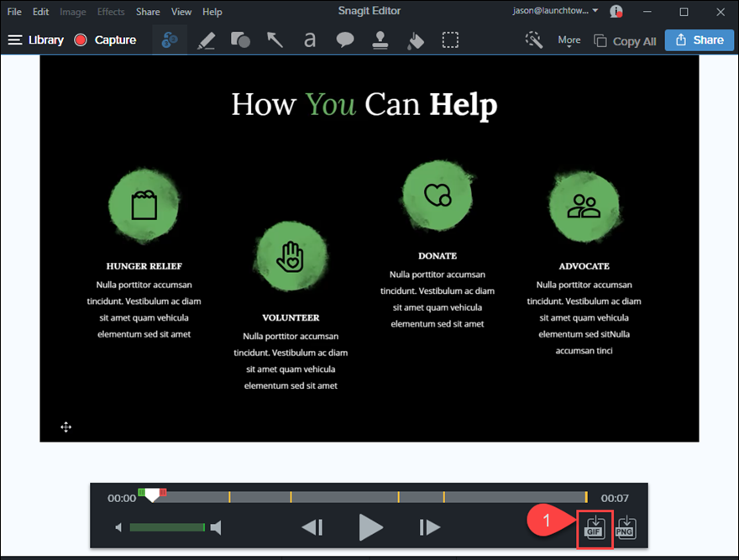Open the Effects menu

tap(111, 11)
